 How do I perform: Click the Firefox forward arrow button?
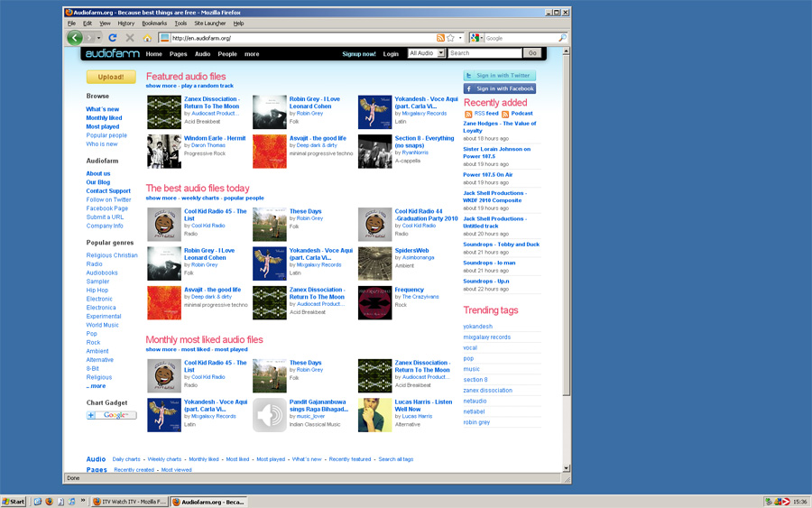pos(89,38)
